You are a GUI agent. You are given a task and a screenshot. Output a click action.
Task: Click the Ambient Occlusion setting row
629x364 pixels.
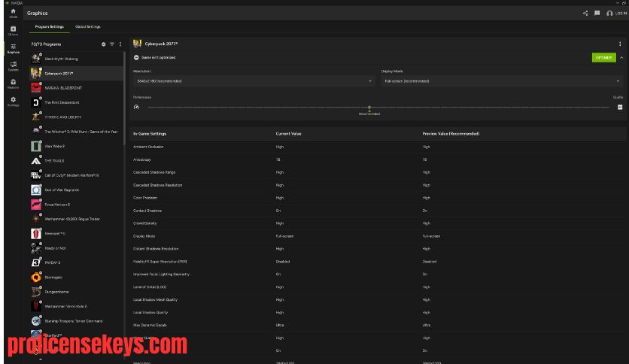[378, 147]
